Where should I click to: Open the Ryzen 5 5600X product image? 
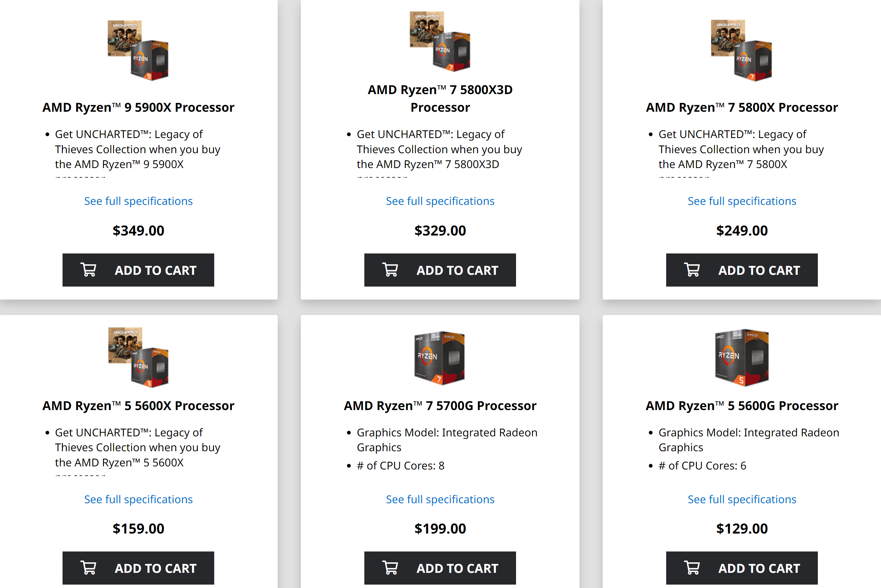pyautogui.click(x=138, y=357)
